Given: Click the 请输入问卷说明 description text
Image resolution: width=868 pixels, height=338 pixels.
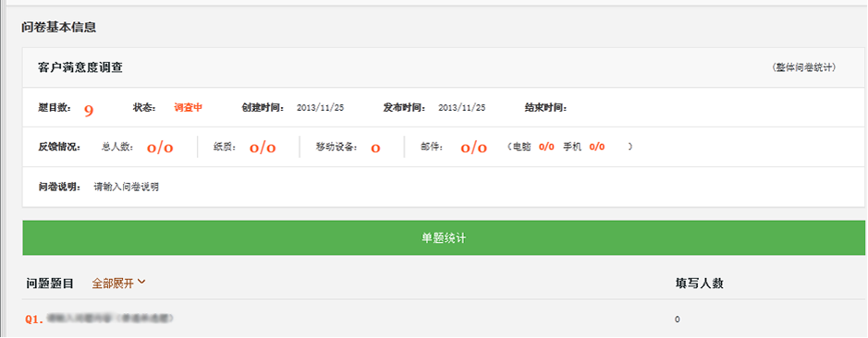Looking at the screenshot, I should click(x=127, y=187).
